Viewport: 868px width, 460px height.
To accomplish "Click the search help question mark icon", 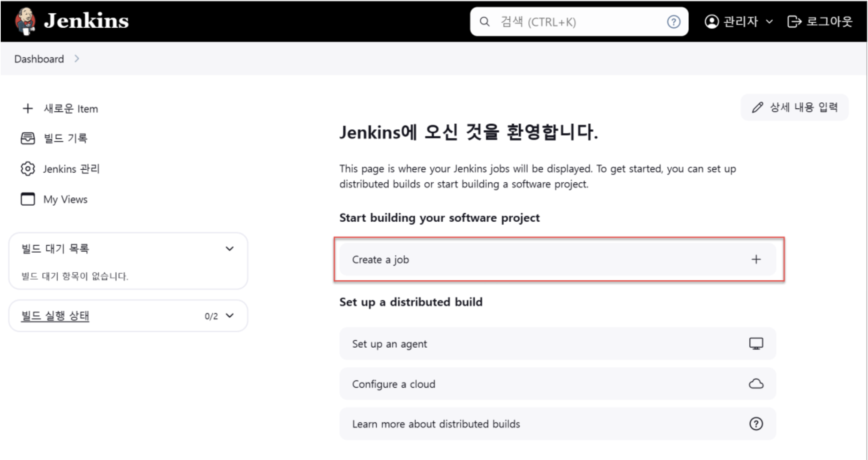I will point(673,22).
